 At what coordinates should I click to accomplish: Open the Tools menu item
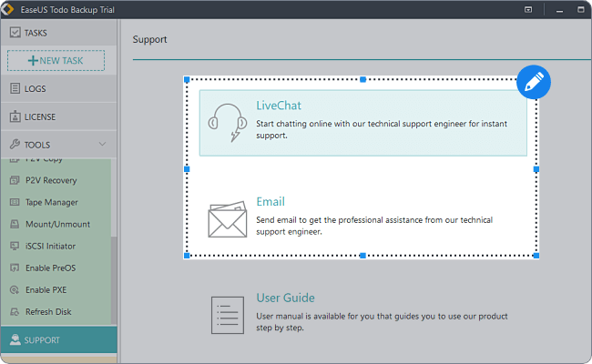tap(58, 145)
